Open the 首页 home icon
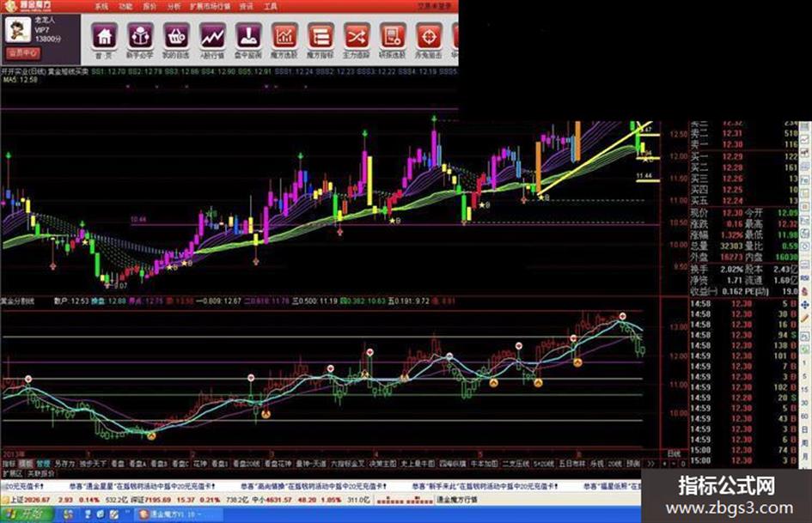Viewport: 812px width, 523px height. 105,36
